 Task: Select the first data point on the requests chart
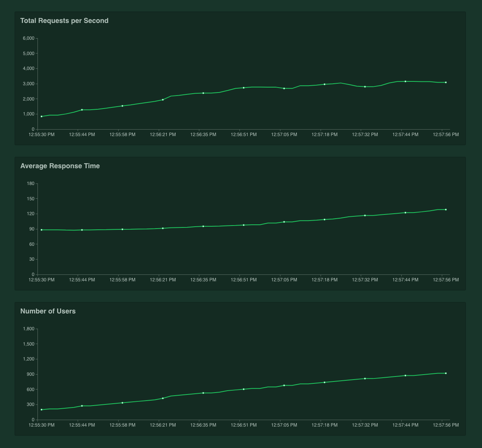42,116
